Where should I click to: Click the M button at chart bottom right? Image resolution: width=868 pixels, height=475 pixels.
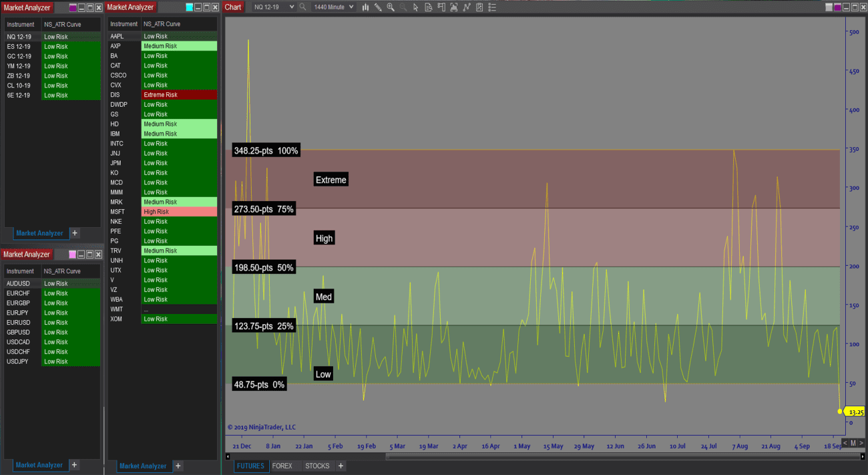(x=853, y=443)
